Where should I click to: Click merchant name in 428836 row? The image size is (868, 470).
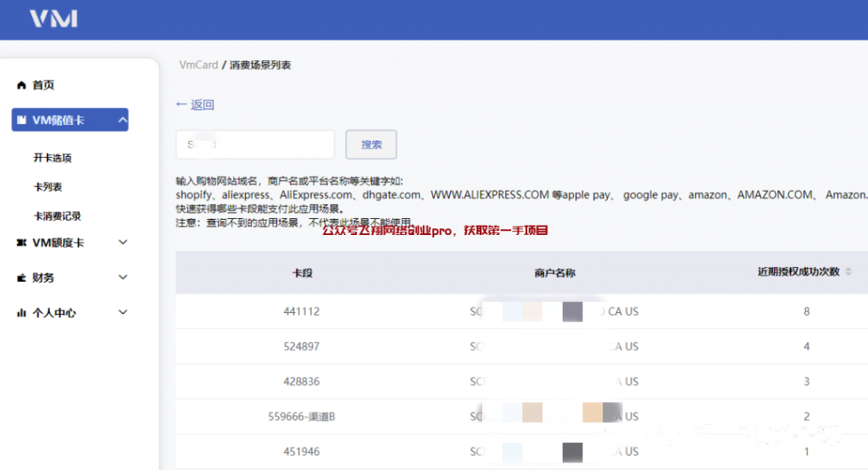(554, 381)
